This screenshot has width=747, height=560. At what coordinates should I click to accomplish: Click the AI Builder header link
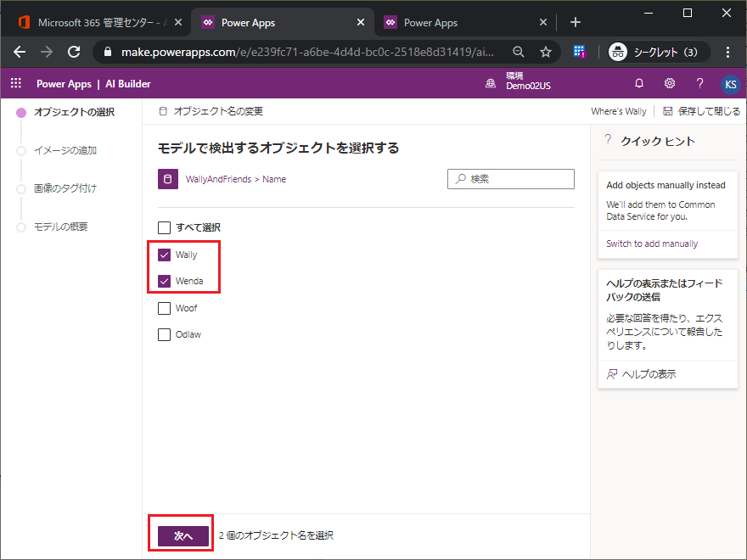pyautogui.click(x=127, y=84)
